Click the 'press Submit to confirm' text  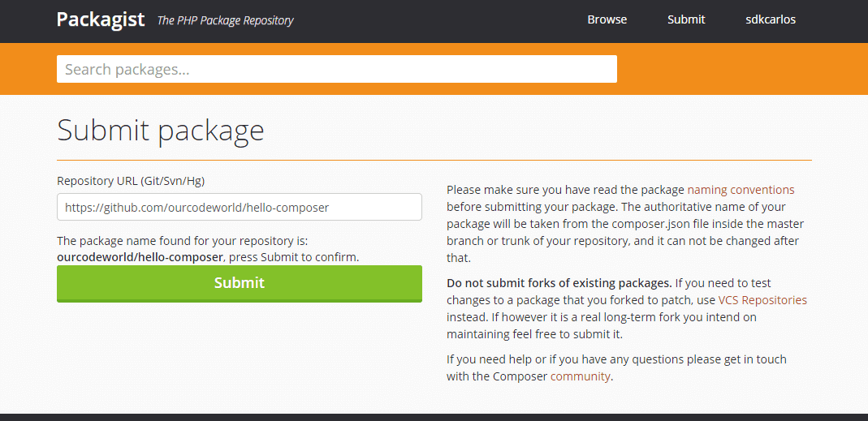coord(294,256)
